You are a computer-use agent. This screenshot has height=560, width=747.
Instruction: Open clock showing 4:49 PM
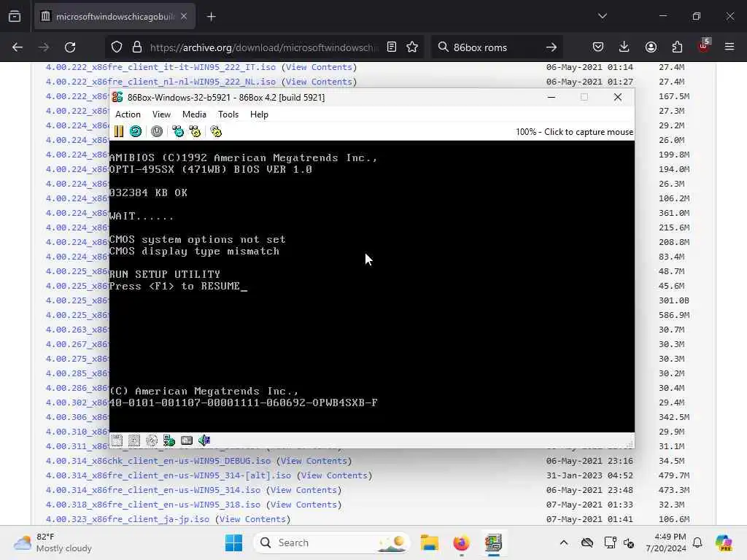point(666,542)
